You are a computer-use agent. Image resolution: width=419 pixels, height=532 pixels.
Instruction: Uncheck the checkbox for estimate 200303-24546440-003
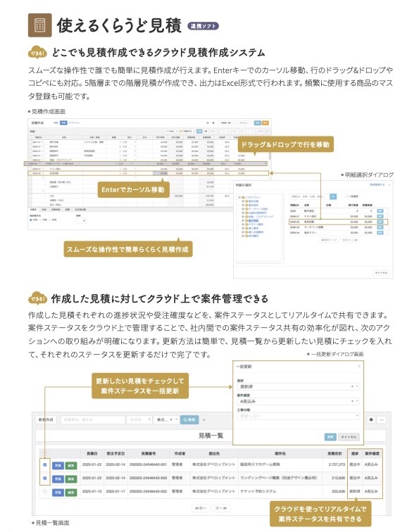point(45,478)
